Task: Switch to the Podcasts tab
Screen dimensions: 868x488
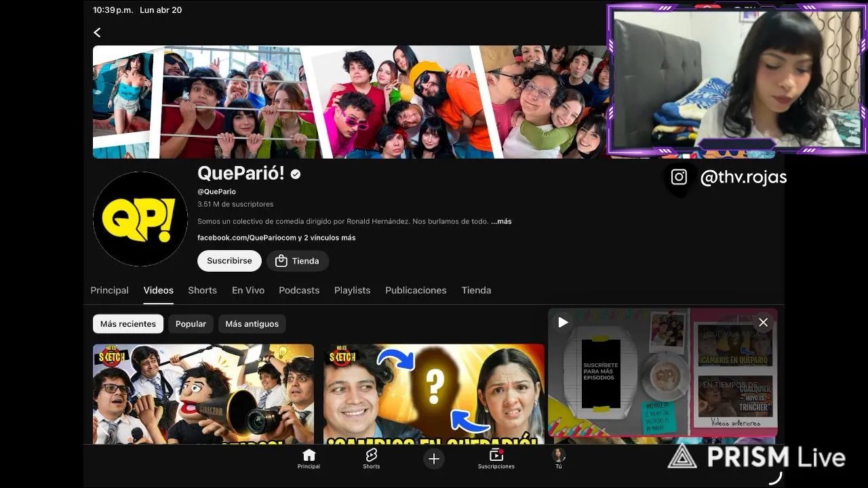Action: click(299, 290)
